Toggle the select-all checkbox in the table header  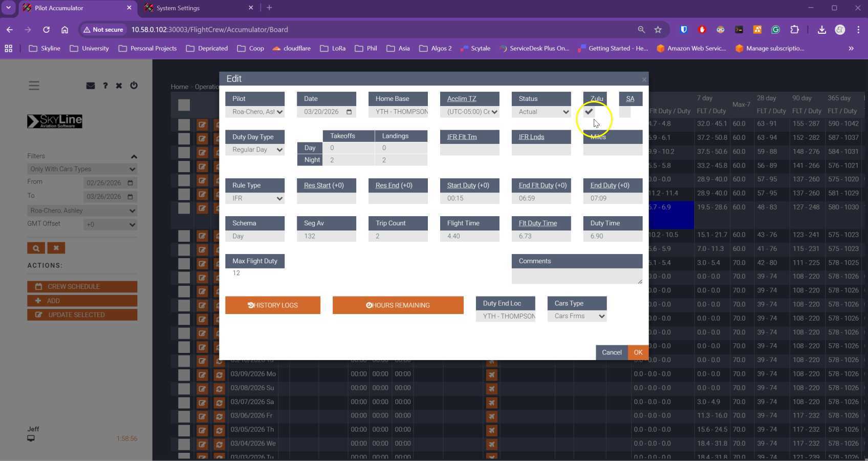pyautogui.click(x=184, y=105)
